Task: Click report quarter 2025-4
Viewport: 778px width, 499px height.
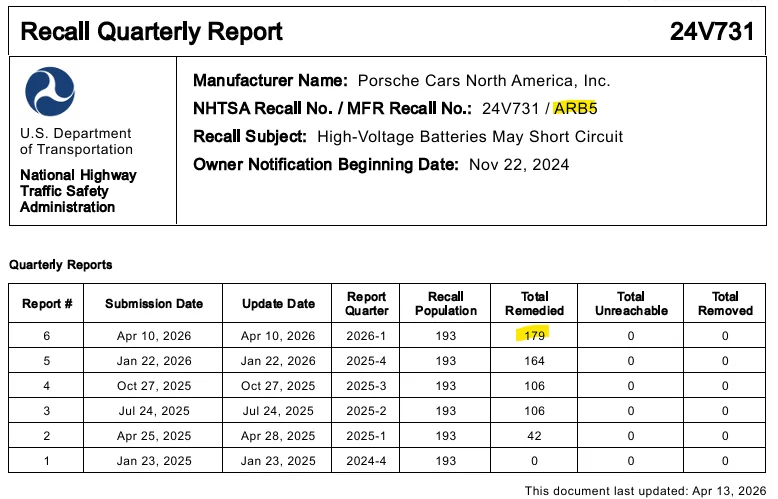Action: click(366, 361)
